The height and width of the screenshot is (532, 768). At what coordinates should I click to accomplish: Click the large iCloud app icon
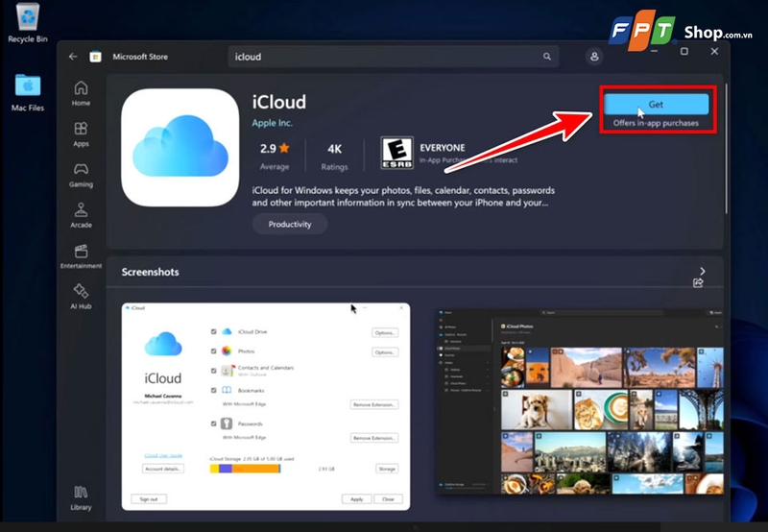(180, 148)
